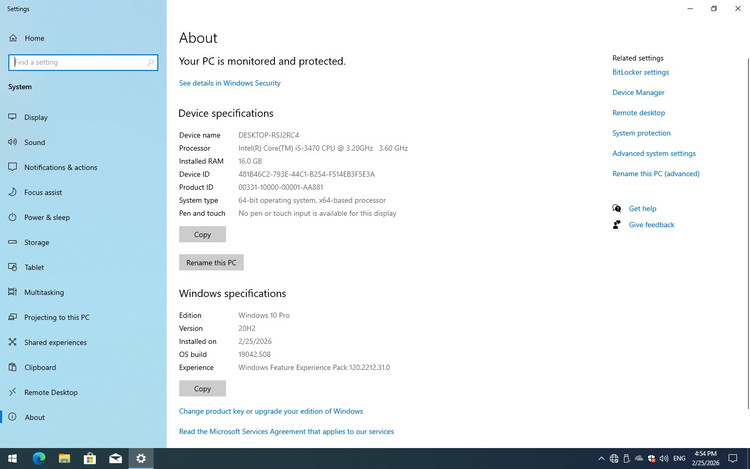This screenshot has height=469, width=750.
Task: Open OneDrive cloud tray icon
Action: [639, 458]
